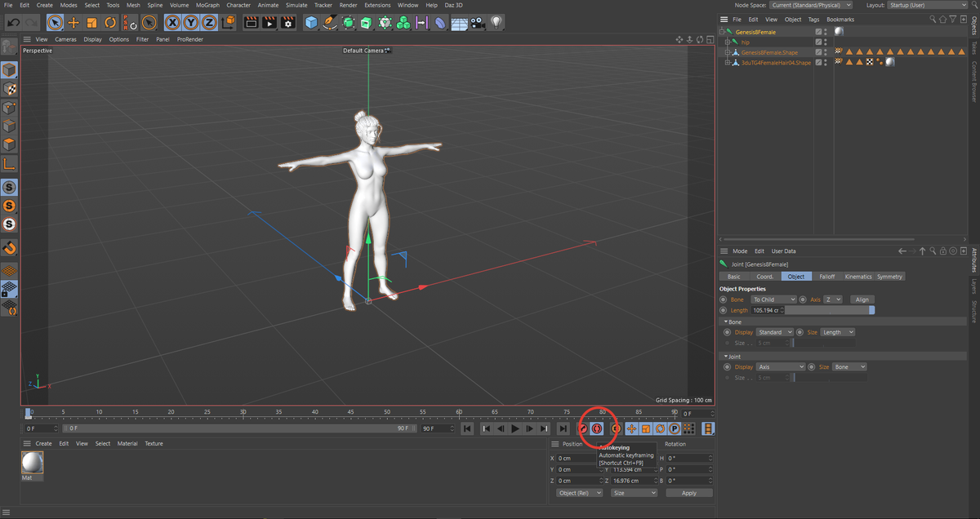Toggle the Autokeying button
The height and width of the screenshot is (519, 980).
[x=597, y=428]
